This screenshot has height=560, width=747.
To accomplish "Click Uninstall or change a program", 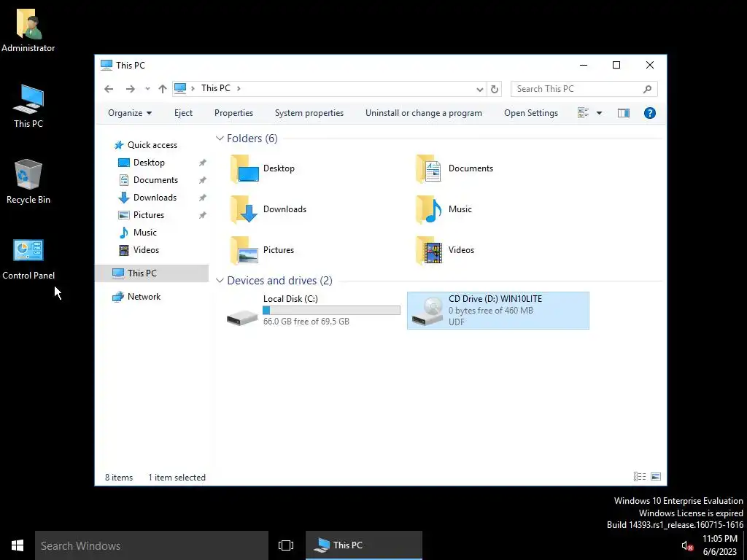I will (x=424, y=113).
